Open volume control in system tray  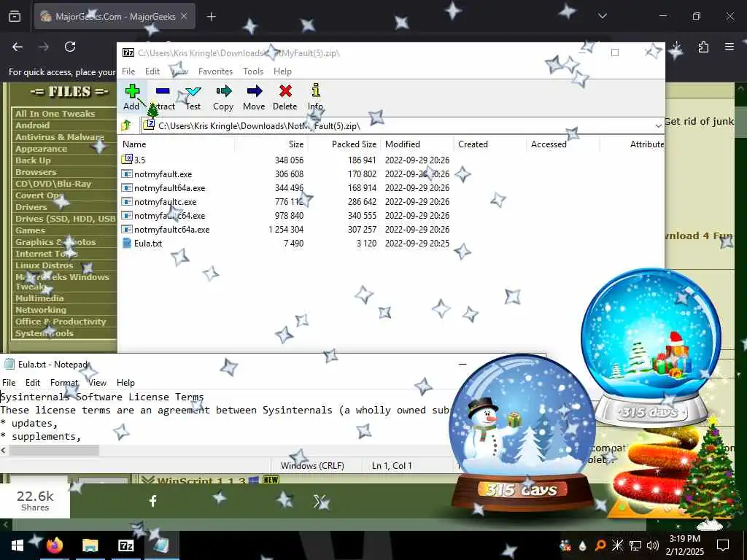(x=653, y=545)
